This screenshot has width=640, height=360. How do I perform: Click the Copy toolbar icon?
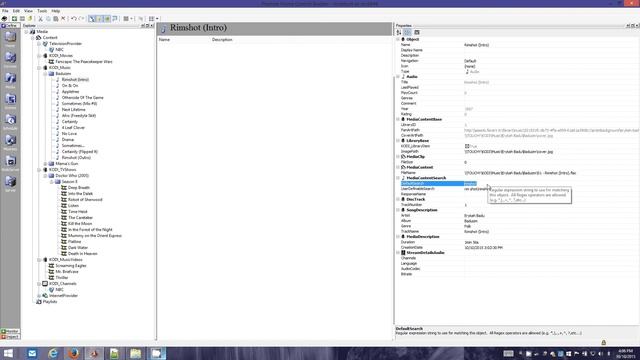[48, 19]
